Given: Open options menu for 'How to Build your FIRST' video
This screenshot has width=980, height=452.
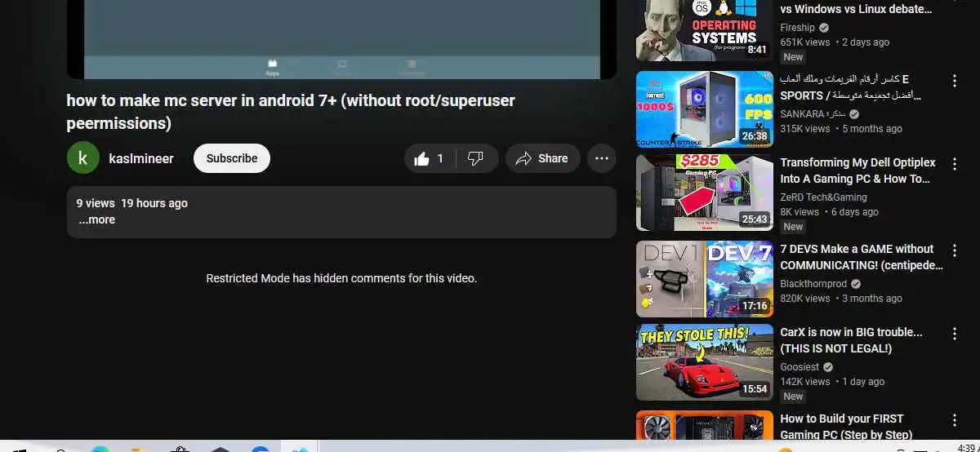Looking at the screenshot, I should 954,420.
